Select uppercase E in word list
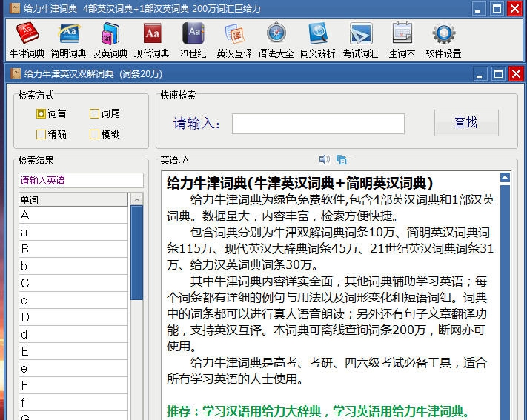The width and height of the screenshot is (527, 420). (x=73, y=351)
